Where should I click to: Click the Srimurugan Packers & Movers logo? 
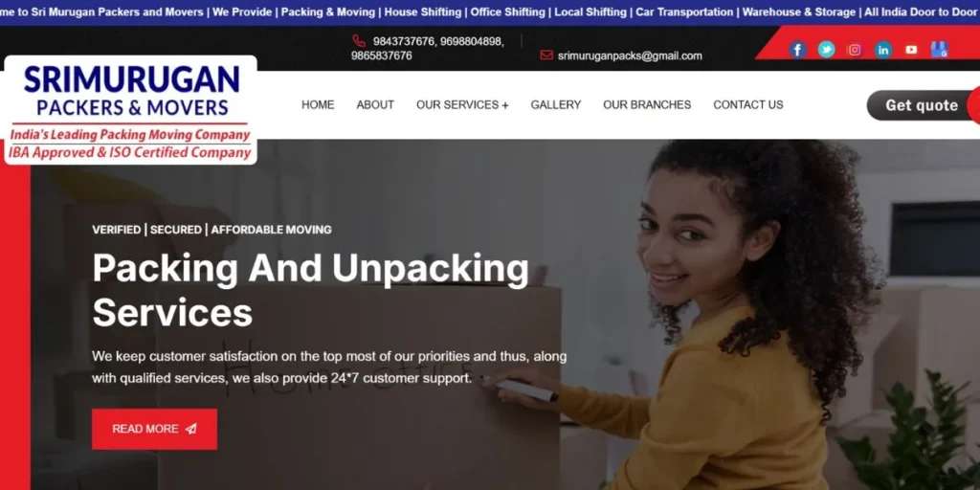[130, 110]
